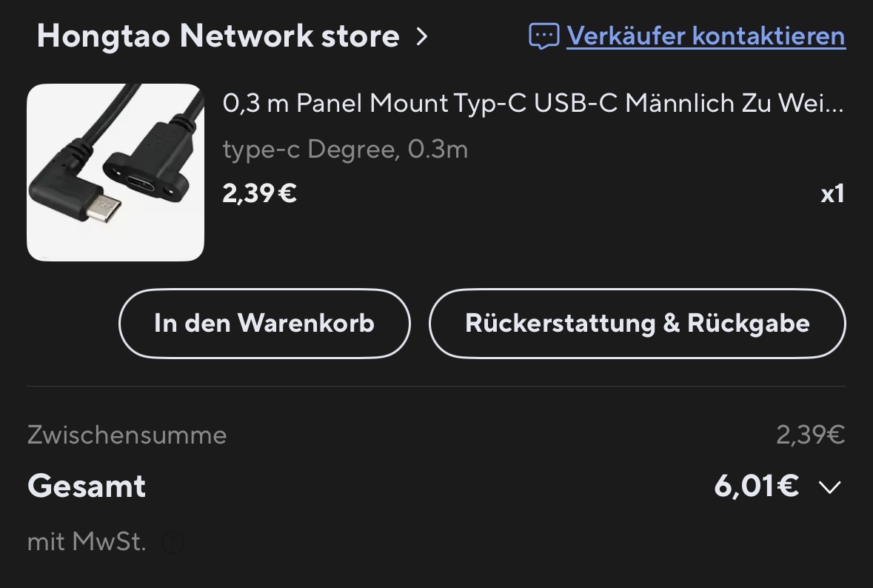Expand the Gesamt total breakdown chevron
Image resolution: width=873 pixels, height=588 pixels.
click(830, 487)
